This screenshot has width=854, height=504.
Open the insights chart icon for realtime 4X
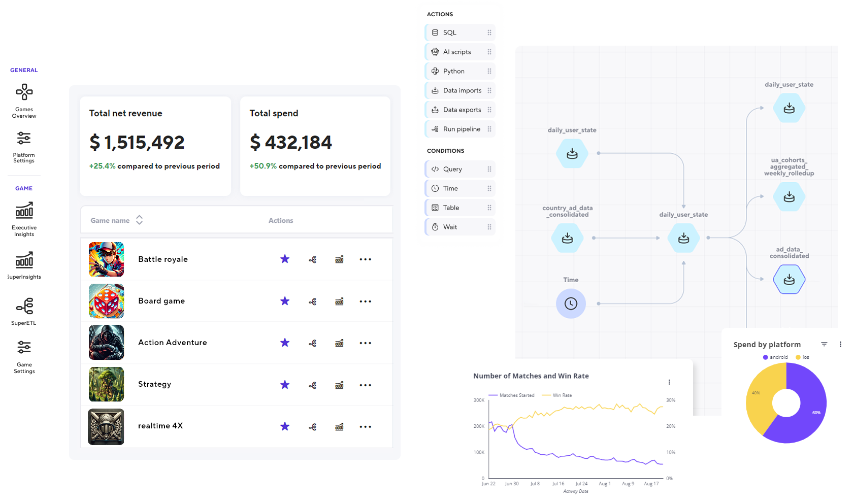pos(339,427)
